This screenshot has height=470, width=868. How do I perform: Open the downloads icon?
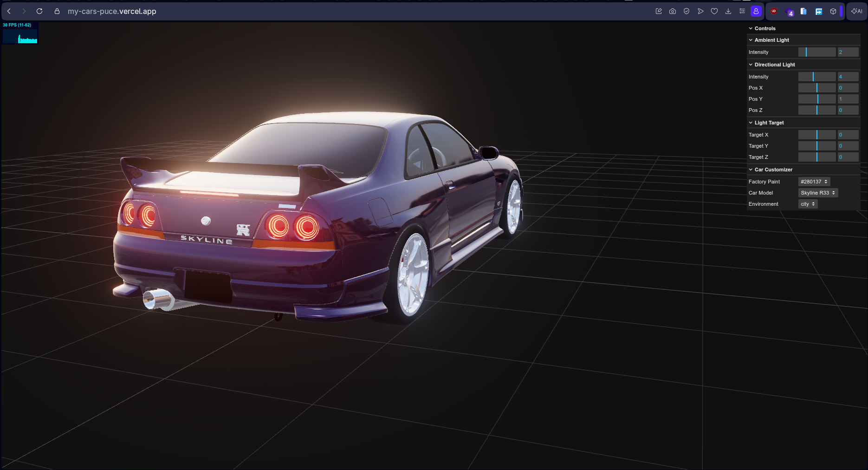click(728, 11)
